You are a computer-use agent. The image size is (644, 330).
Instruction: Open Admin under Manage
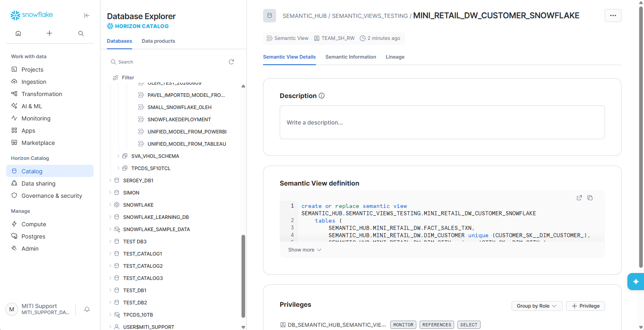pyautogui.click(x=50, y=249)
